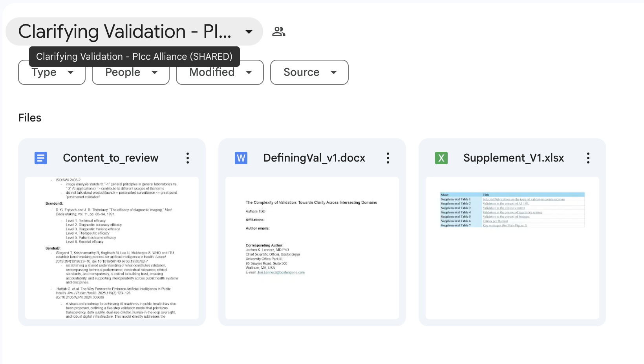The height and width of the screenshot is (364, 644).
Task: Click the three-dot menu on DefiningVal_v1.docx
Action: (x=388, y=158)
